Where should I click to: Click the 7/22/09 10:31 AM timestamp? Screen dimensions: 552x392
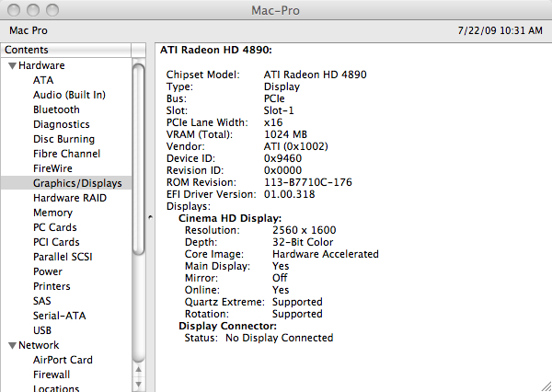click(500, 30)
